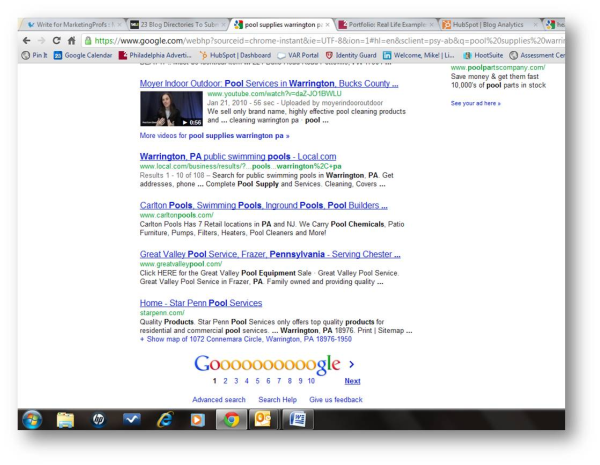Image resolution: width=600 pixels, height=465 pixels.
Task: Play the Moyer video thumbnail
Action: [171, 109]
